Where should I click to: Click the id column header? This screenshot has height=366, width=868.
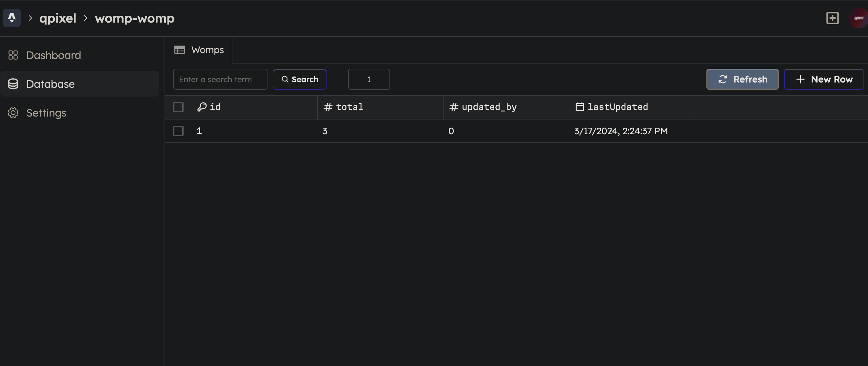[254, 107]
